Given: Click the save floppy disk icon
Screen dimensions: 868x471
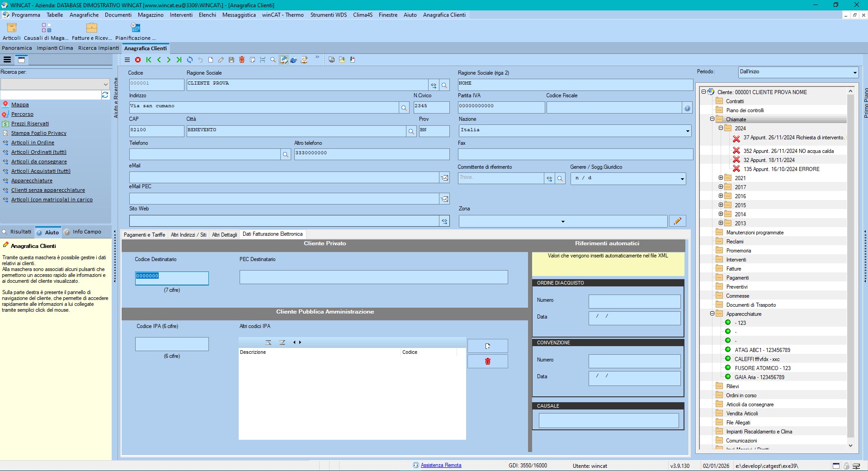Looking at the screenshot, I should pyautogui.click(x=231, y=60).
